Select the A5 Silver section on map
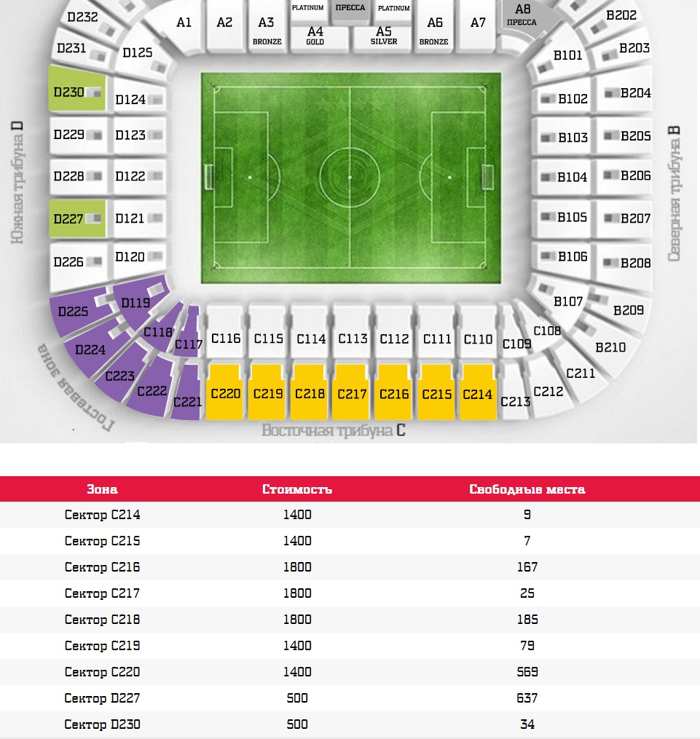The height and width of the screenshot is (739, 700). click(x=384, y=36)
